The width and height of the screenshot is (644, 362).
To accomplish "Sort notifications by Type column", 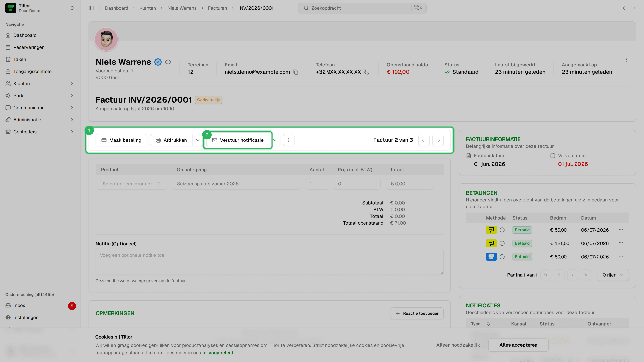I will [480, 324].
